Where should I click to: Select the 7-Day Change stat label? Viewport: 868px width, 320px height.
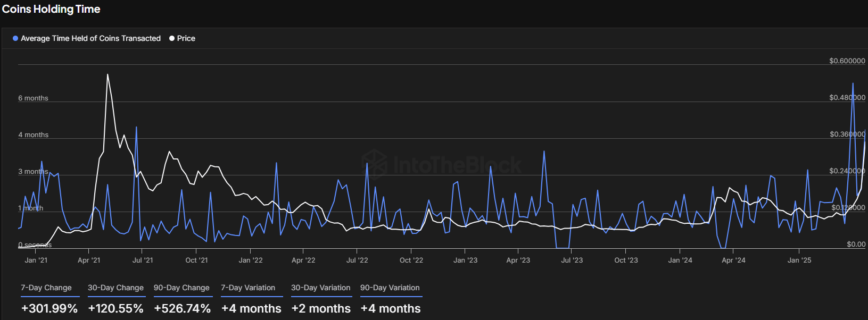46,288
